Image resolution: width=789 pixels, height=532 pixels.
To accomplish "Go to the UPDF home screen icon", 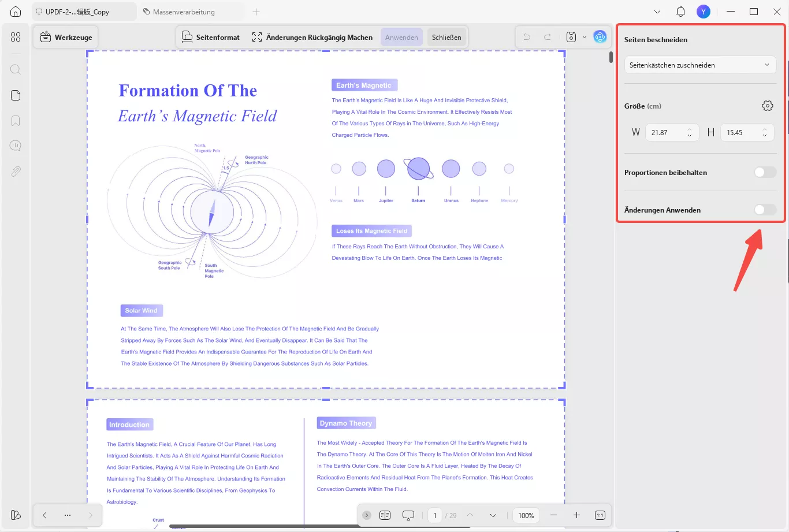I will point(16,12).
